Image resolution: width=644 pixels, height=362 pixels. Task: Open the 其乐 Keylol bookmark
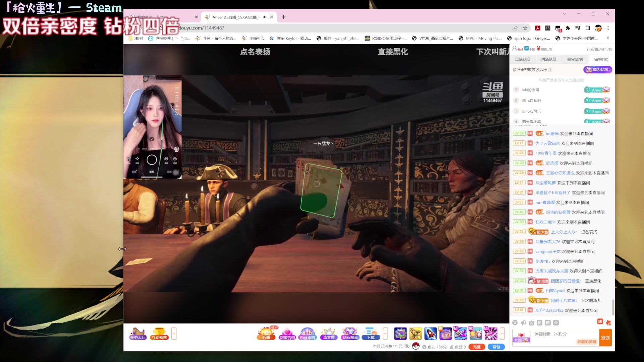click(290, 38)
